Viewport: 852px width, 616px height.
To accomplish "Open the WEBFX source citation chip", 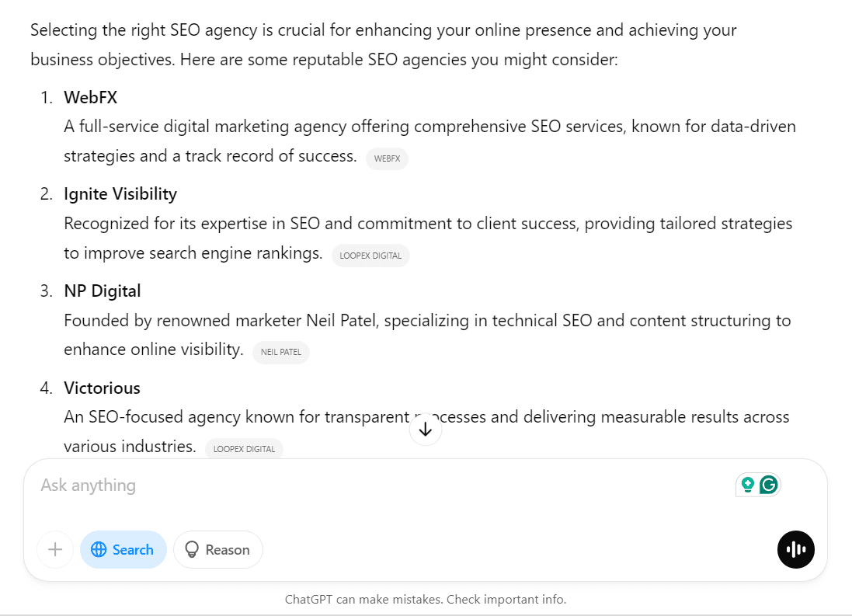I will point(387,158).
